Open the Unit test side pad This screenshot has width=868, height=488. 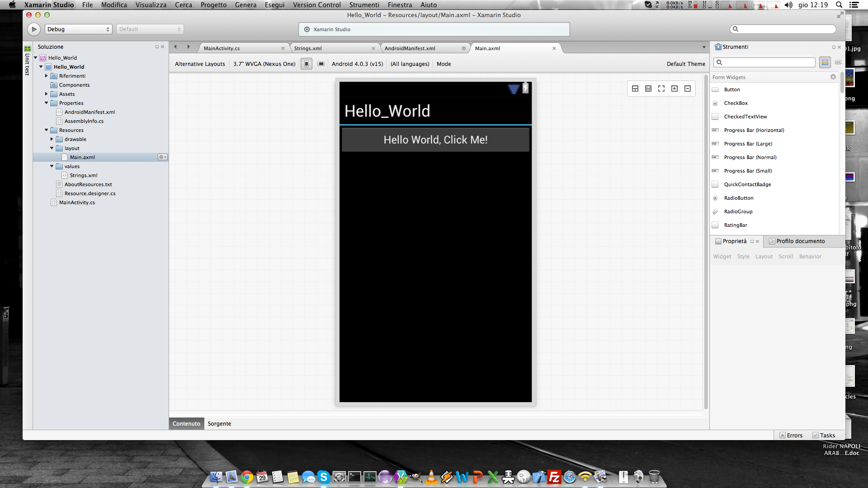27,61
